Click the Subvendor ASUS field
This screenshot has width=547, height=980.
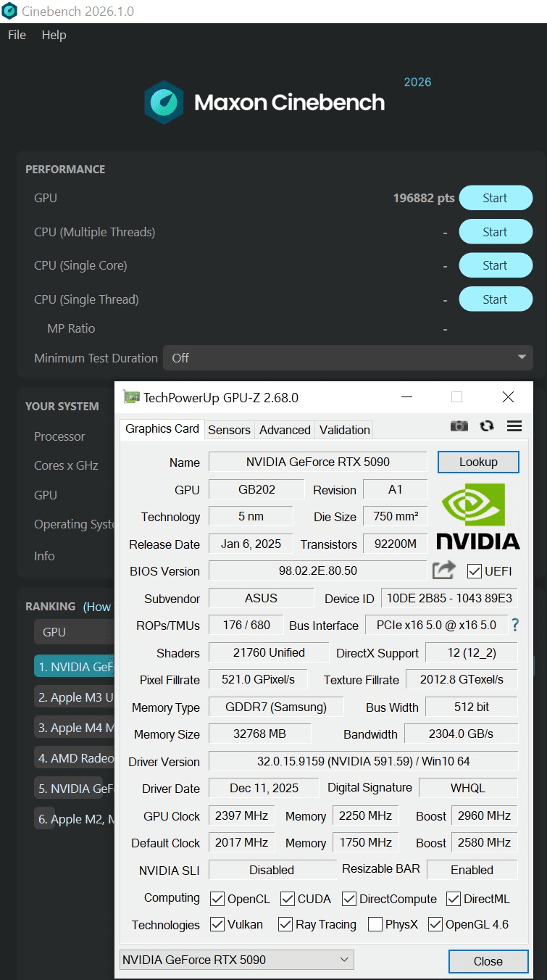(x=261, y=598)
